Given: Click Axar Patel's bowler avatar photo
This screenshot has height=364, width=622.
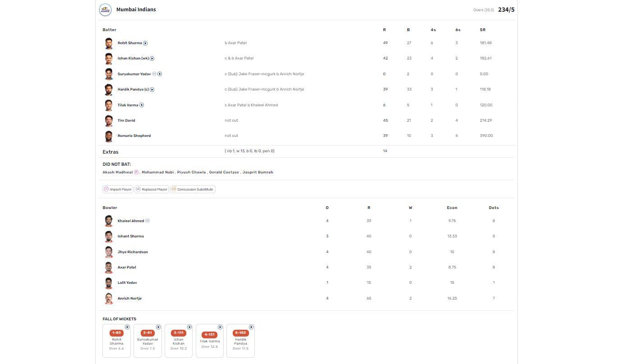Looking at the screenshot, I should pyautogui.click(x=109, y=267).
